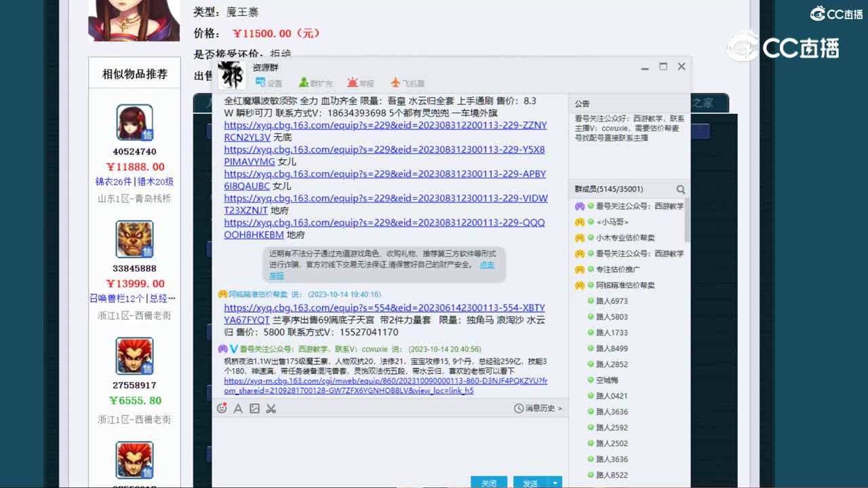The height and width of the screenshot is (488, 868).
Task: Select member 路人5803
Action: click(x=612, y=317)
